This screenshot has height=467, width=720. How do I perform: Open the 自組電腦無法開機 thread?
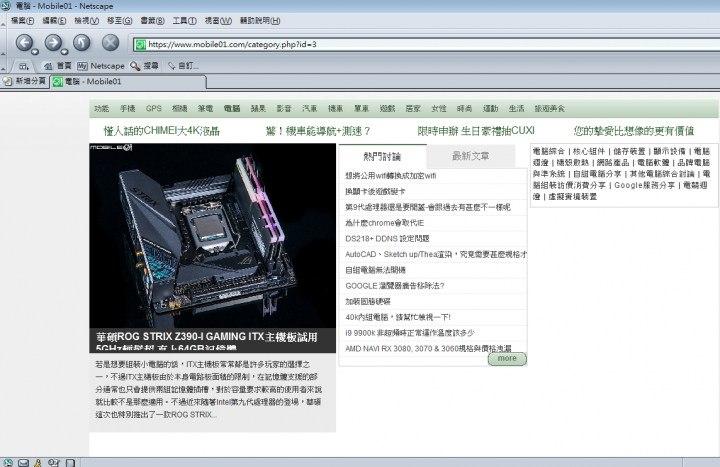376,270
